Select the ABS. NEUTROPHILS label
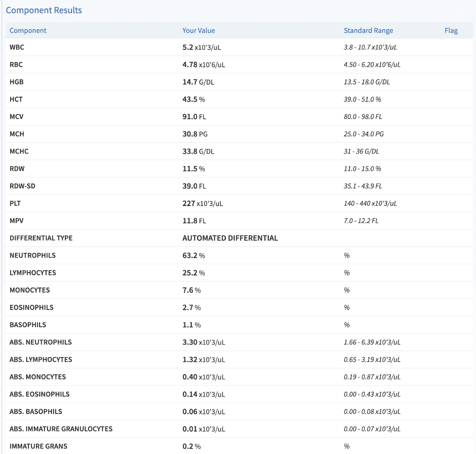476x454 pixels. click(x=41, y=342)
